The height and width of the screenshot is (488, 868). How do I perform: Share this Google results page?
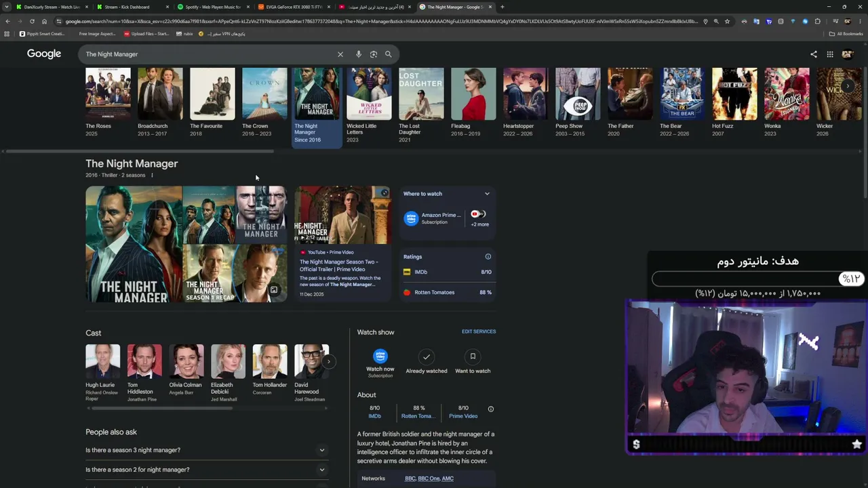(814, 54)
